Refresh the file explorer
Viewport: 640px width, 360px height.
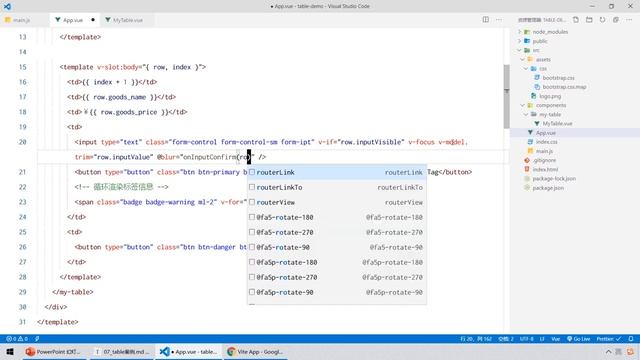pyautogui.click(x=602, y=20)
